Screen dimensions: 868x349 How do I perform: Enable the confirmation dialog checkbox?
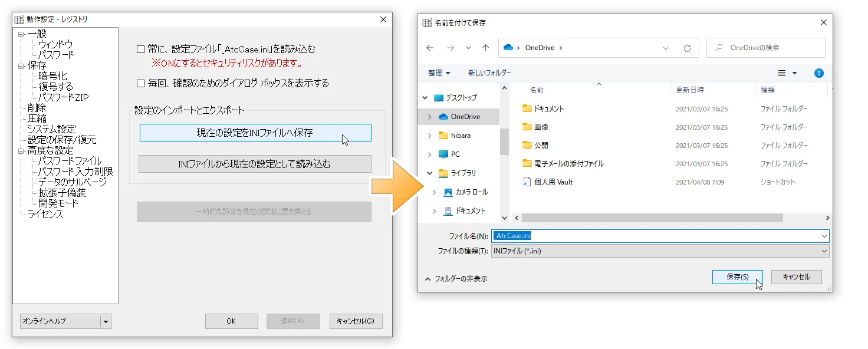pos(141,83)
